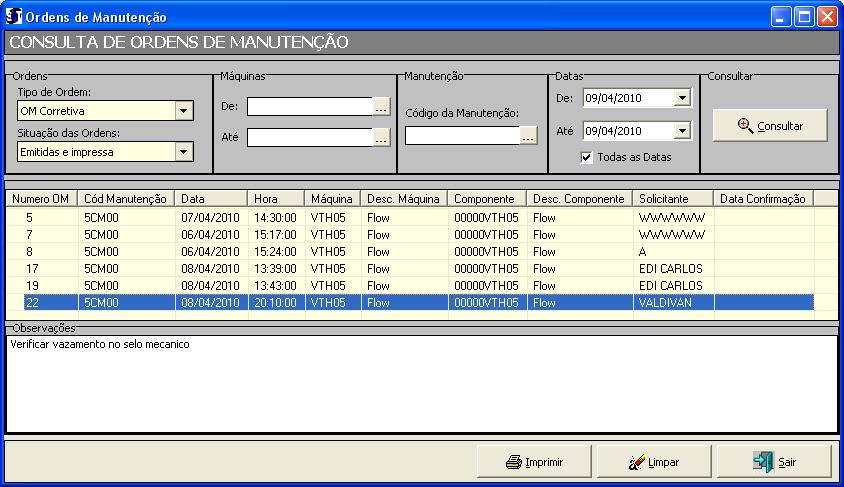The image size is (844, 487).
Task: Click the Limpar clear button
Action: point(653,462)
